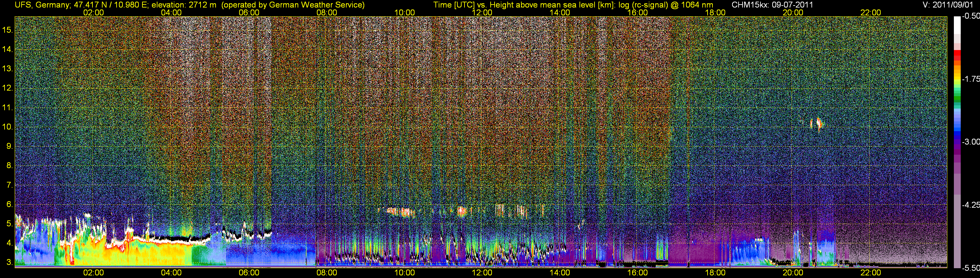
Task: Click the 8 km height axis label
Action: click(9, 166)
